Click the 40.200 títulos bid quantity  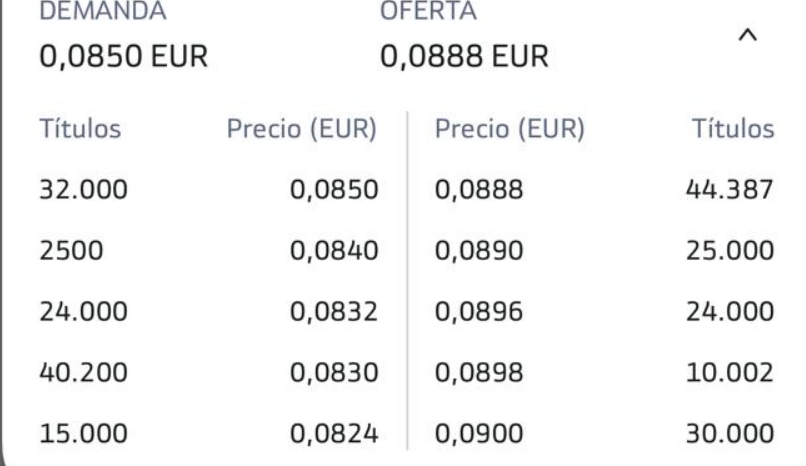click(83, 373)
